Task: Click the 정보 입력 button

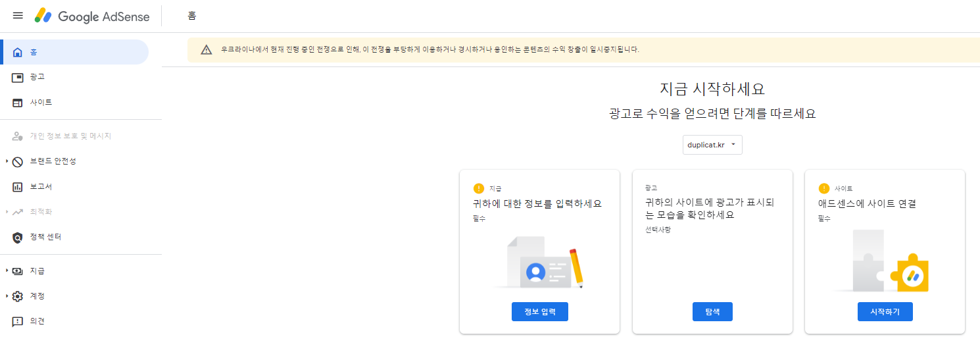Action: [539, 312]
